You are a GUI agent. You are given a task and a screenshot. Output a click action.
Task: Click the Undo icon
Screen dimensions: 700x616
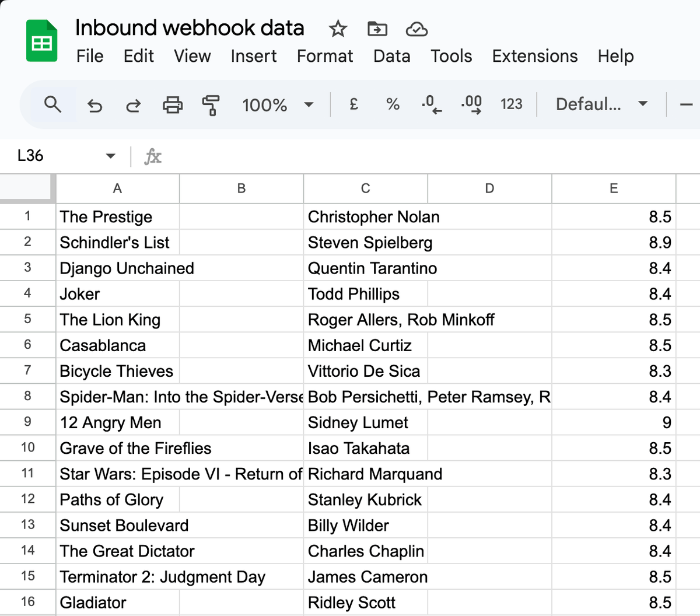95,105
